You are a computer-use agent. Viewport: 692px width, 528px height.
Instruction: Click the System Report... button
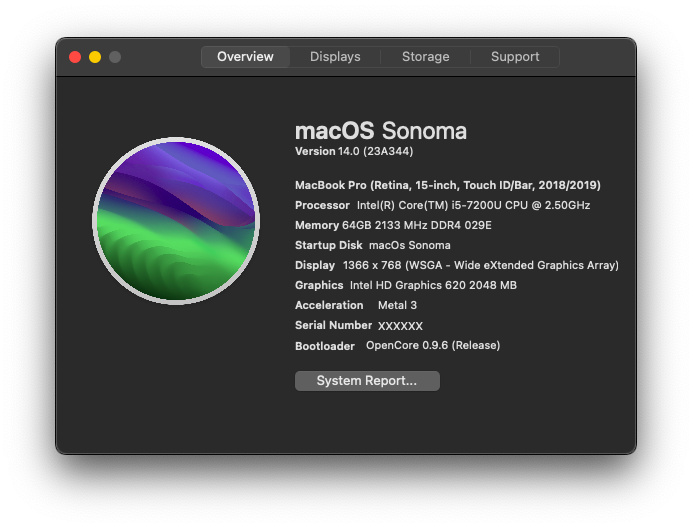(367, 381)
